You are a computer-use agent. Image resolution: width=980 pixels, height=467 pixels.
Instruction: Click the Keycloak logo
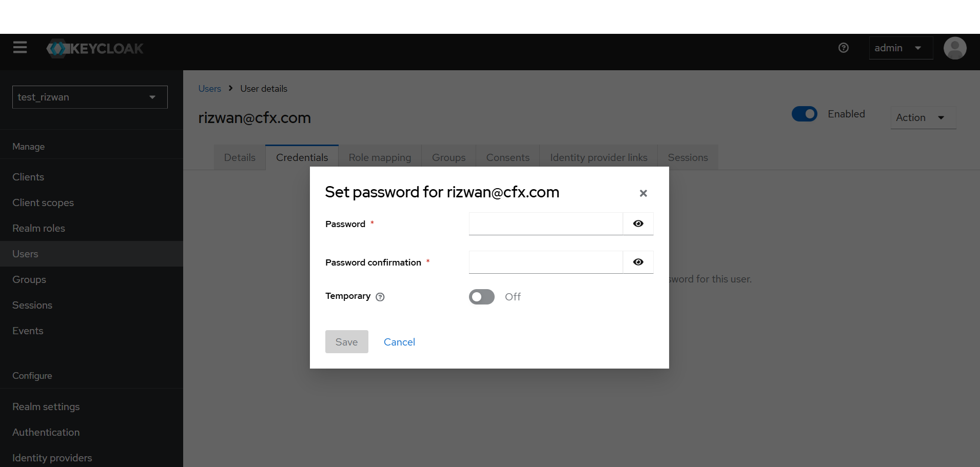coord(95,49)
